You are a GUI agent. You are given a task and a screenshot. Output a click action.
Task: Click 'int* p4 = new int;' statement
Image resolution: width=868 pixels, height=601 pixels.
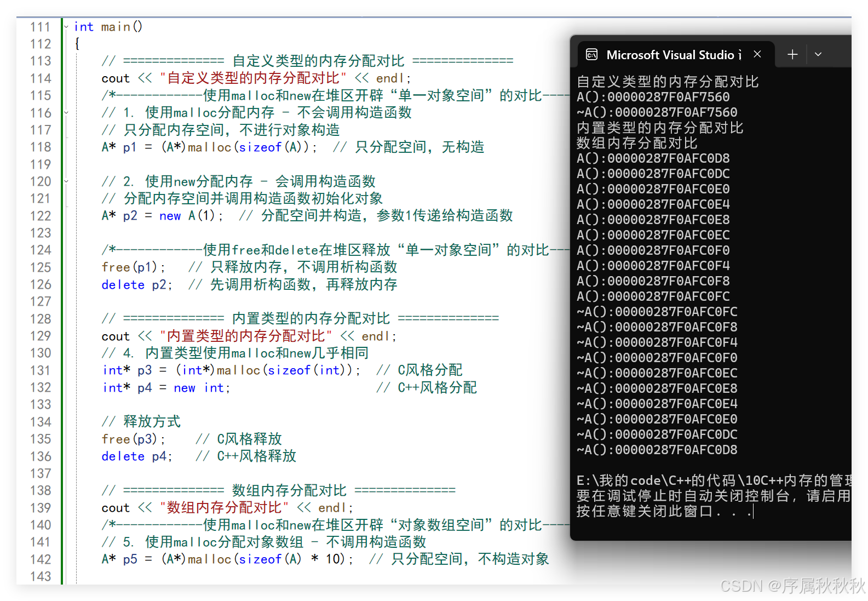(166, 387)
